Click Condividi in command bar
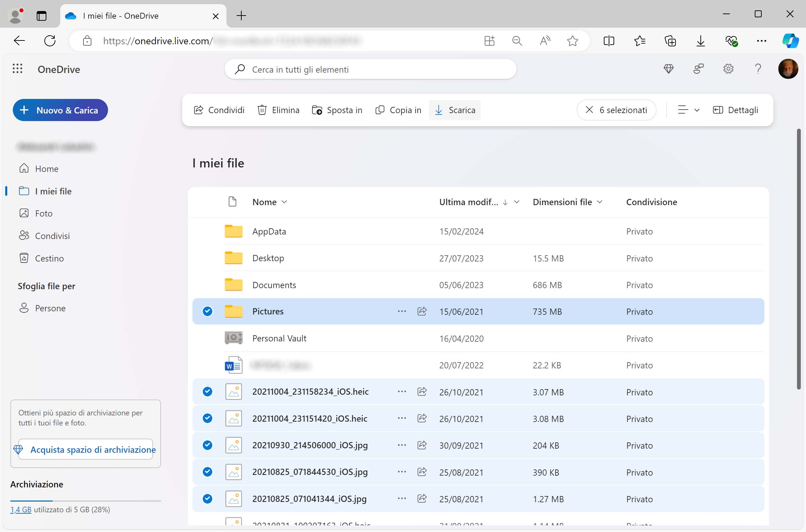 219,110
